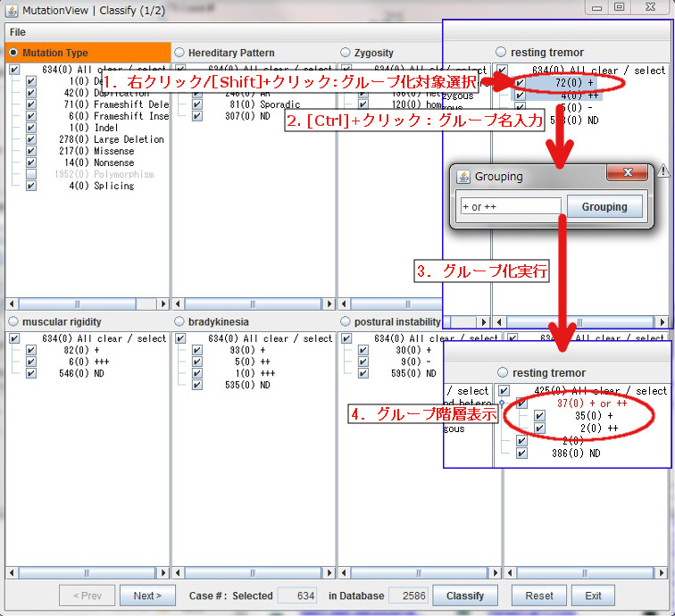Click the Java icon in Grouping dialog
Viewport: 675px width, 616px height.
[x=463, y=177]
